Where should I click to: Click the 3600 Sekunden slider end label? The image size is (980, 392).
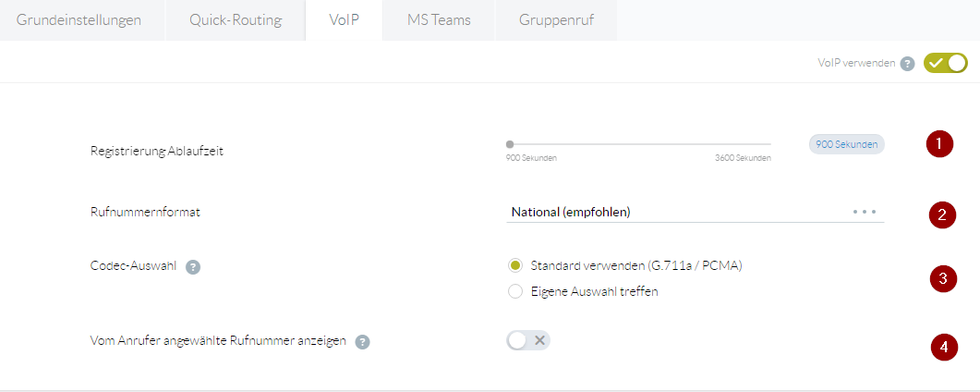click(743, 158)
